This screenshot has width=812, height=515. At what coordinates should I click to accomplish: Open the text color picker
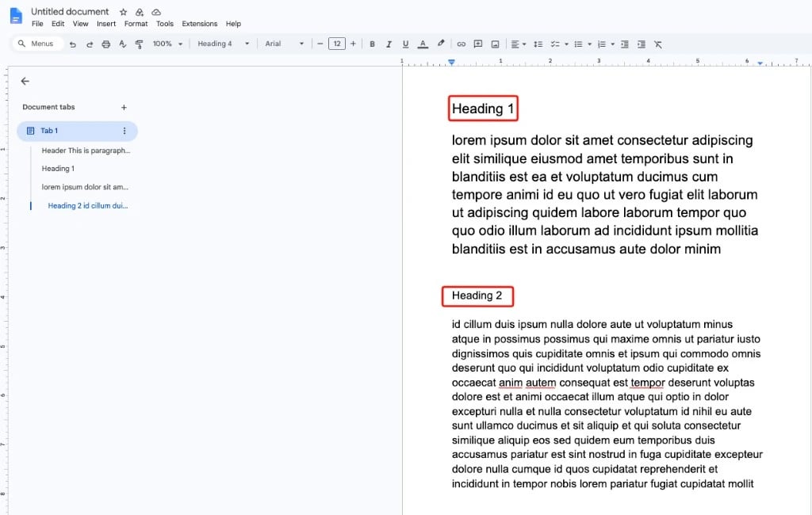(423, 44)
